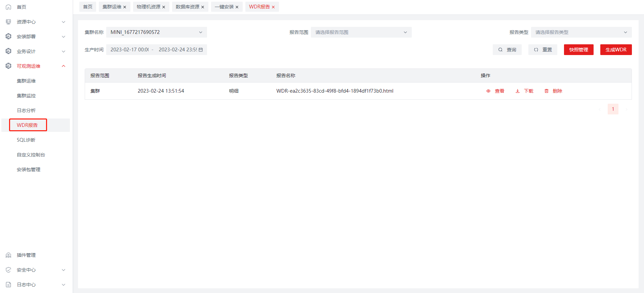Click the 生成WDR button
The height and width of the screenshot is (293, 644).
(x=616, y=50)
